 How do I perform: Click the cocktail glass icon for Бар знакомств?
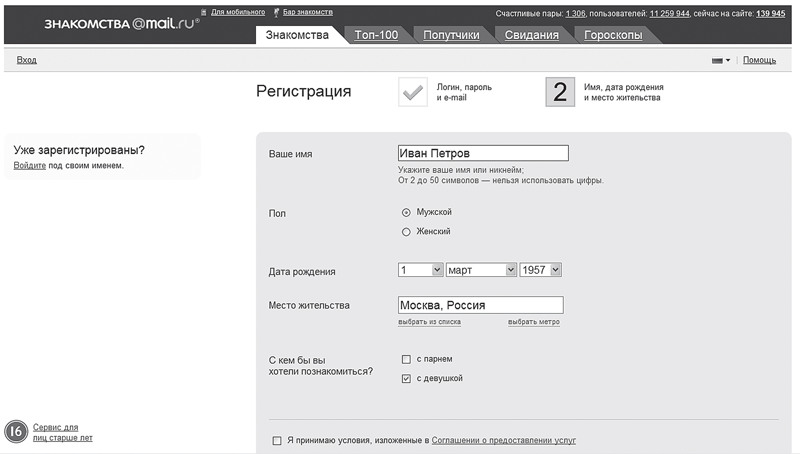point(277,12)
